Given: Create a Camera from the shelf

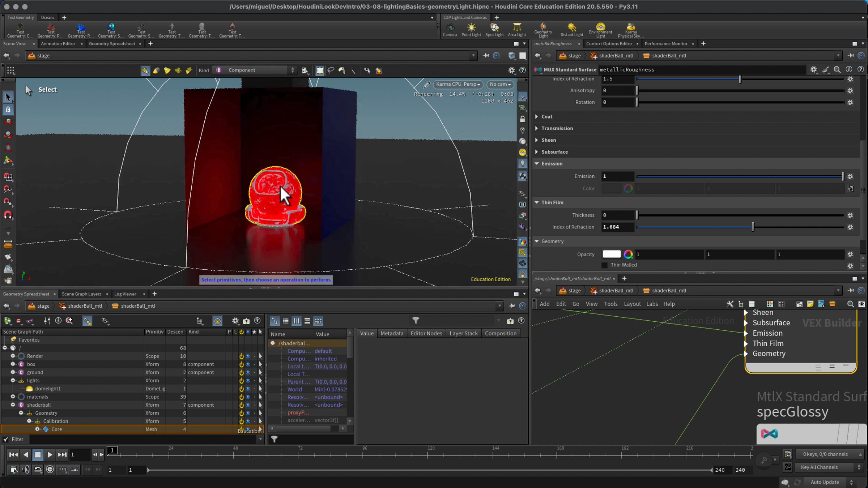Looking at the screenshot, I should pyautogui.click(x=450, y=30).
